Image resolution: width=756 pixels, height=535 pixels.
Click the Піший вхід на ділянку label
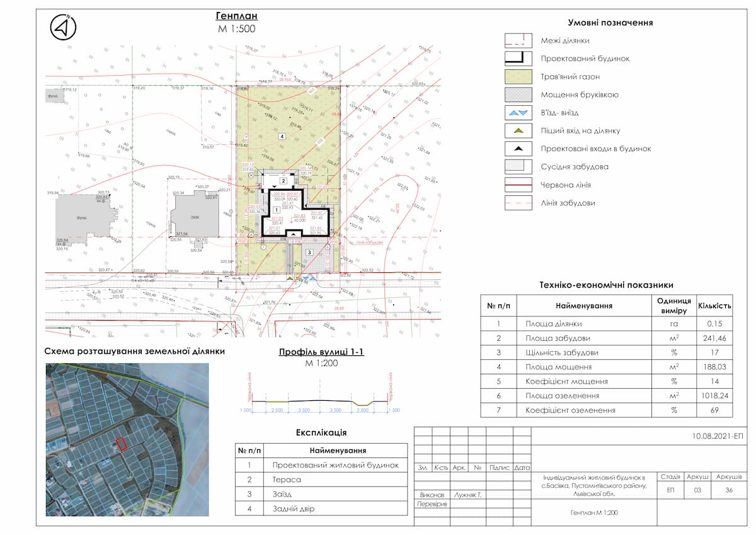click(580, 131)
